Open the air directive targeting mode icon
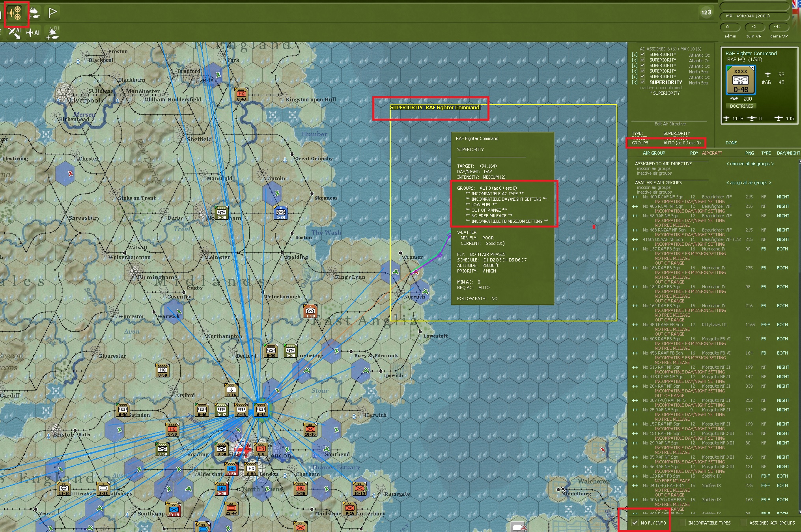Screen dimensions: 801x532 [15, 13]
